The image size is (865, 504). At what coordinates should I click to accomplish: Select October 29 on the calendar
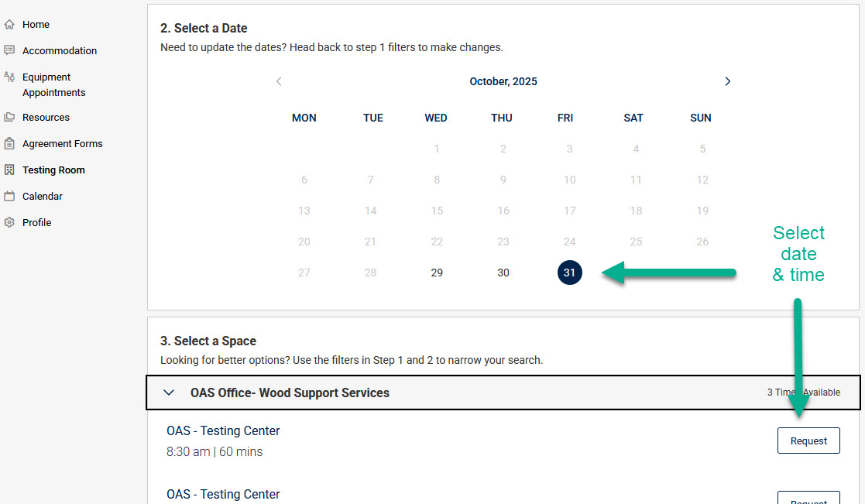437,273
